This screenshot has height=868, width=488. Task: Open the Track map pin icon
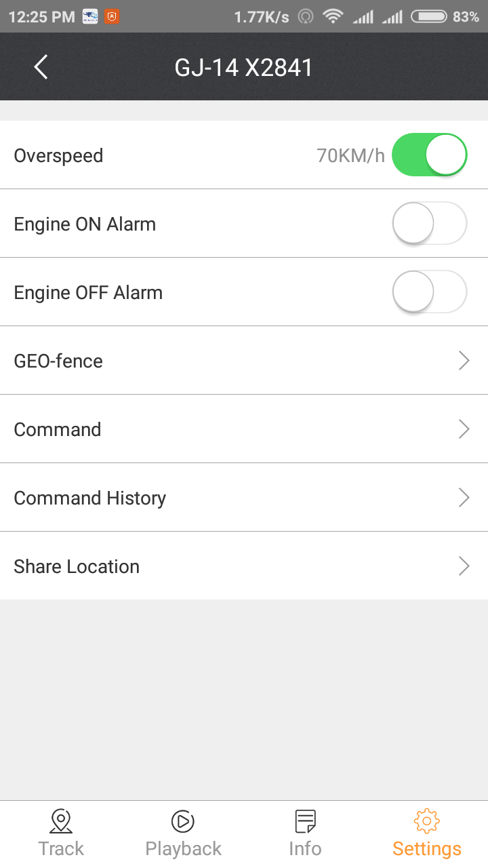[61, 821]
